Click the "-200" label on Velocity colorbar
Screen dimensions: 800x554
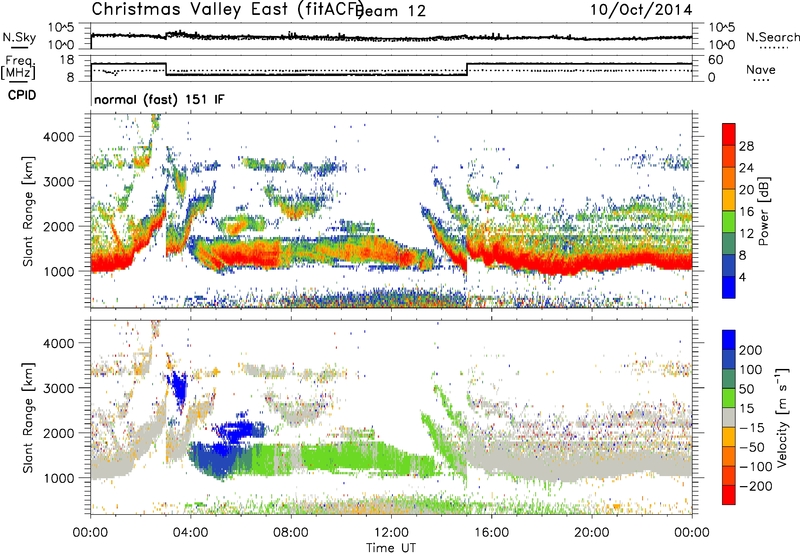pos(756,486)
